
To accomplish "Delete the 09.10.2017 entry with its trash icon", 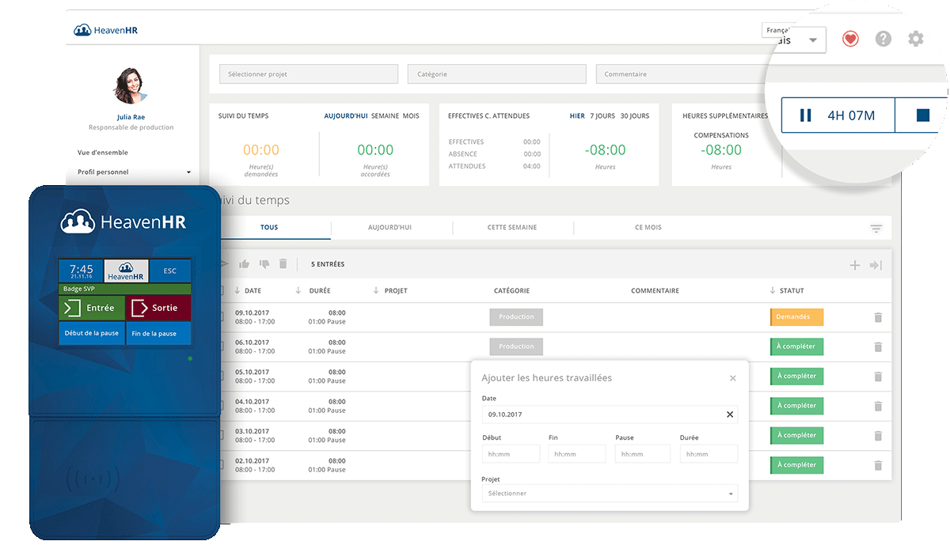I will tap(878, 317).
